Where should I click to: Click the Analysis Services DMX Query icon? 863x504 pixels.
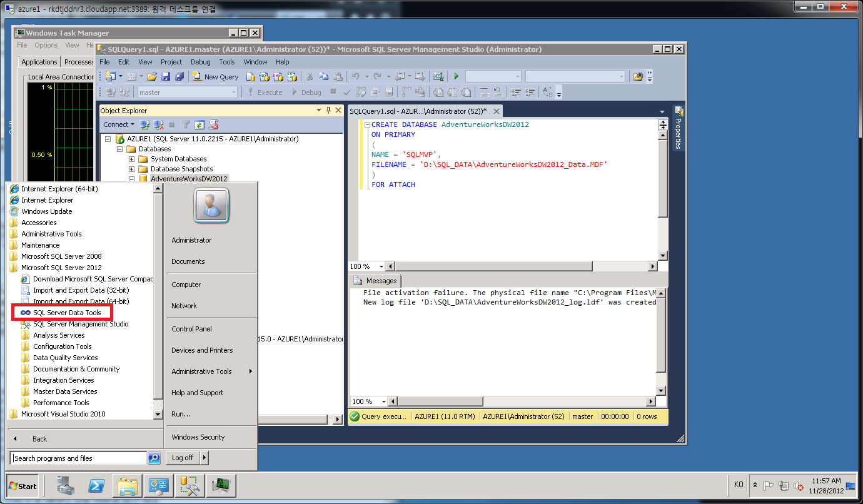pos(278,76)
